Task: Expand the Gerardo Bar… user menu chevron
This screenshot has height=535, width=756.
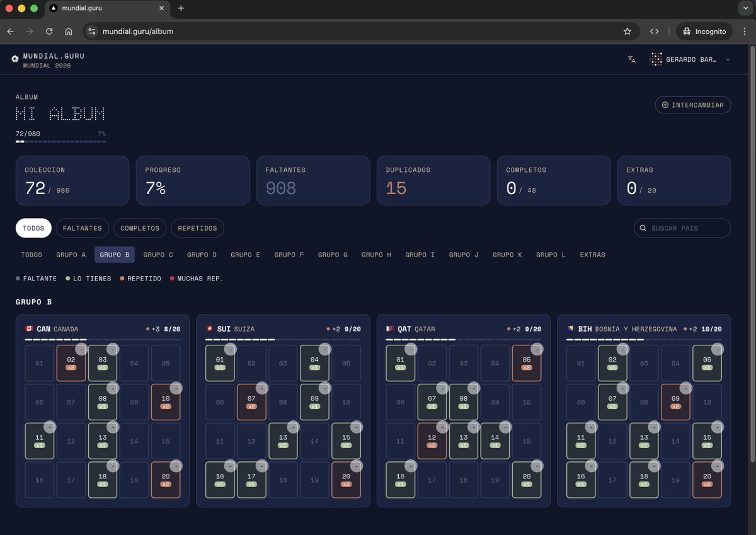Action: [x=728, y=59]
